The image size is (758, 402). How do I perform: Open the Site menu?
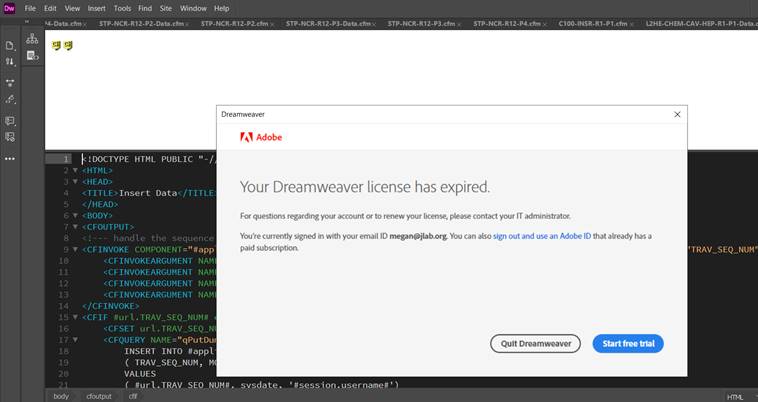pyautogui.click(x=166, y=8)
